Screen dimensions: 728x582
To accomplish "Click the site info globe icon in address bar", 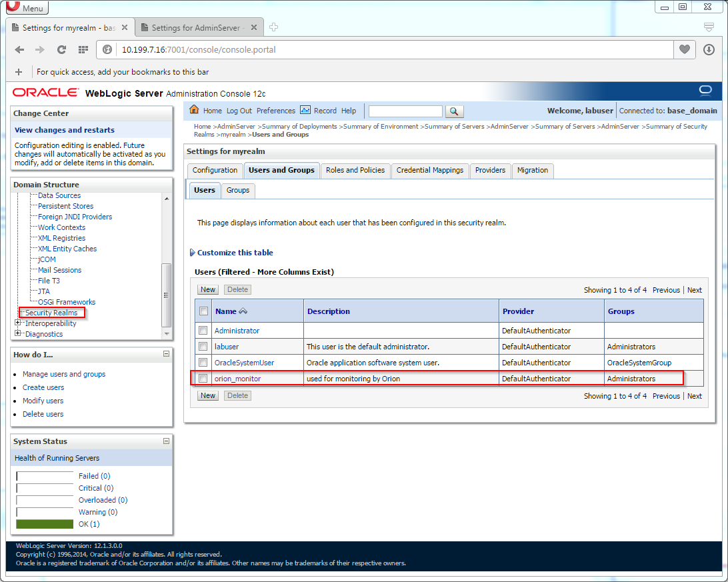I will pos(107,49).
